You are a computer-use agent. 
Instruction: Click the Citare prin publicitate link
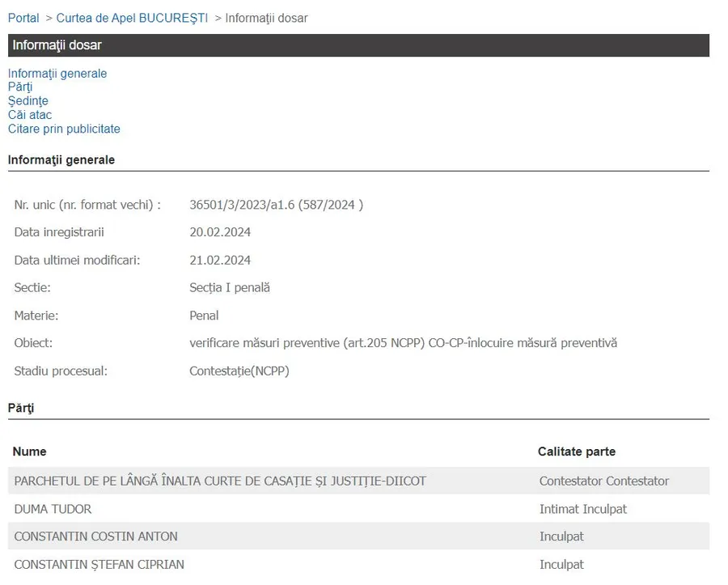[x=64, y=129]
